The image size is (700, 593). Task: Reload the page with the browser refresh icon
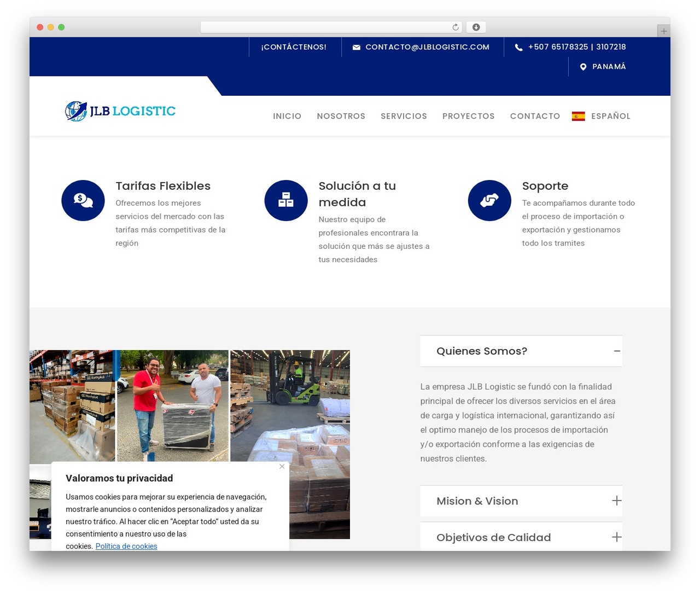(x=456, y=27)
